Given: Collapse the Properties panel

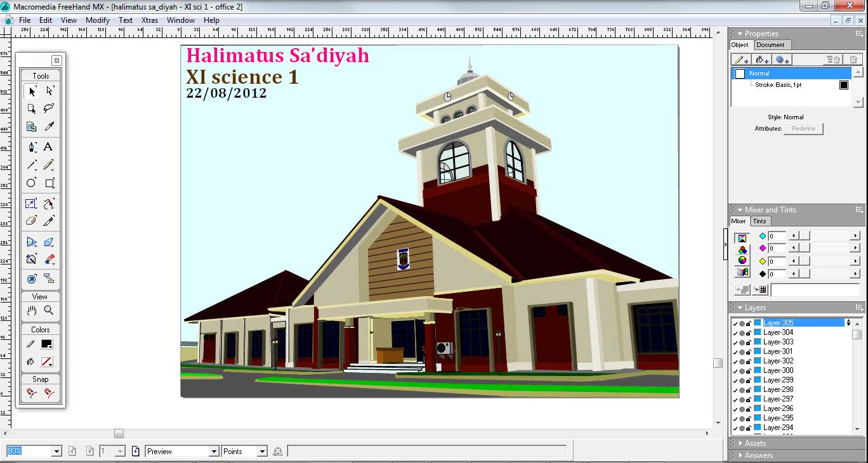Looking at the screenshot, I should coord(740,34).
